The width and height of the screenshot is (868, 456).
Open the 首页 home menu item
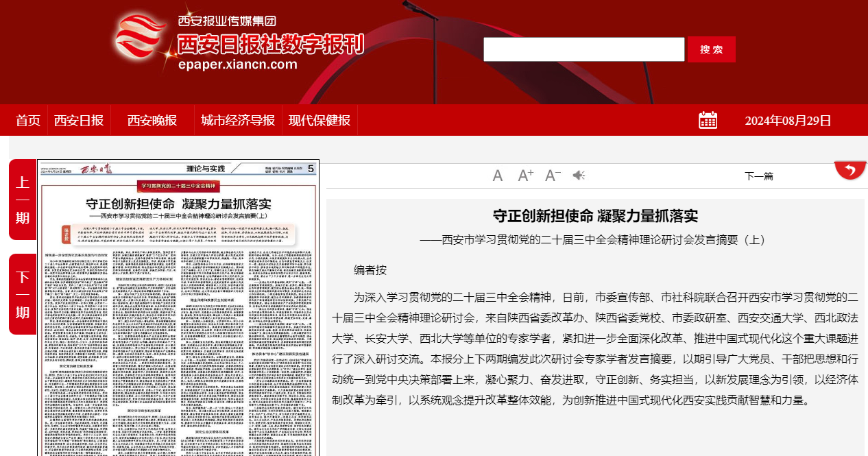click(x=28, y=121)
